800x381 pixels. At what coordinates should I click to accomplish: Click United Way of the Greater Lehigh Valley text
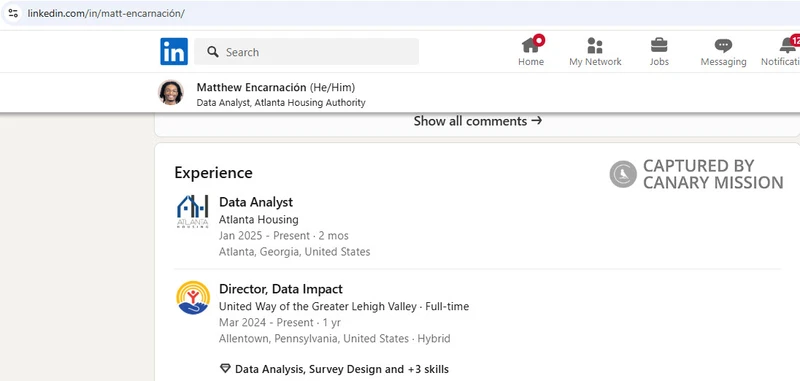point(318,307)
